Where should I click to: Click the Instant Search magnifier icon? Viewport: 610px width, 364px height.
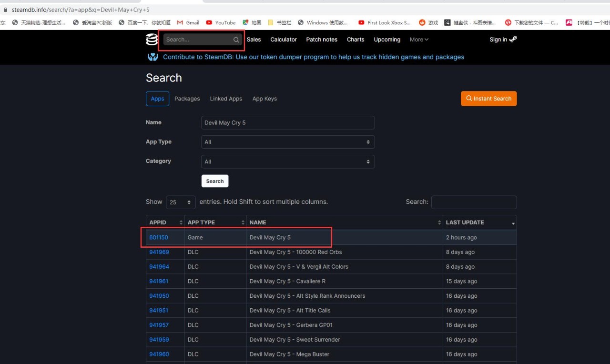click(x=468, y=99)
